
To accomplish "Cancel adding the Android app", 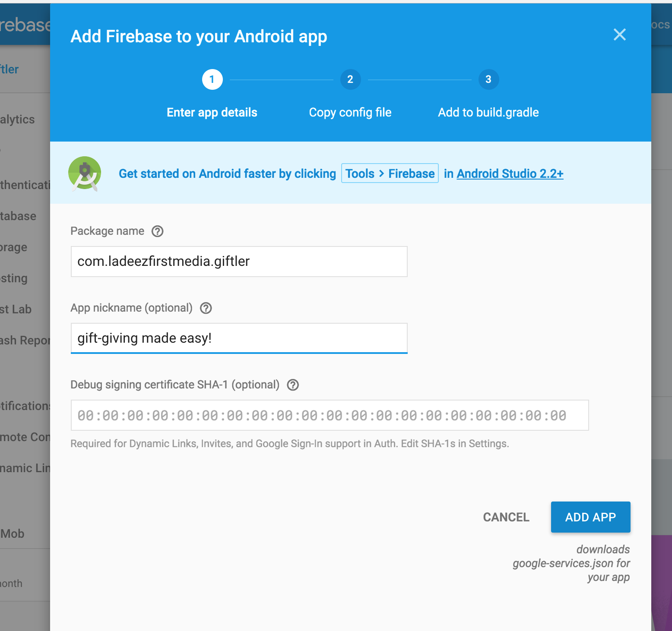I will tap(506, 517).
